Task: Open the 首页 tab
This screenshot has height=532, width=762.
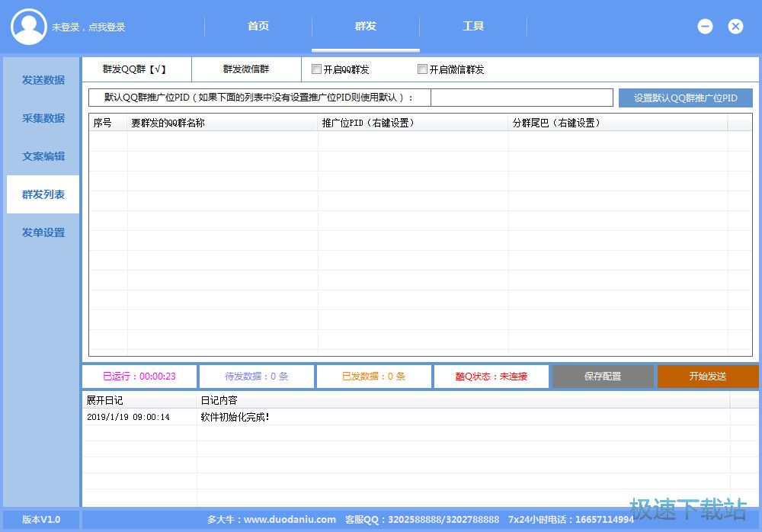Action: click(x=258, y=27)
